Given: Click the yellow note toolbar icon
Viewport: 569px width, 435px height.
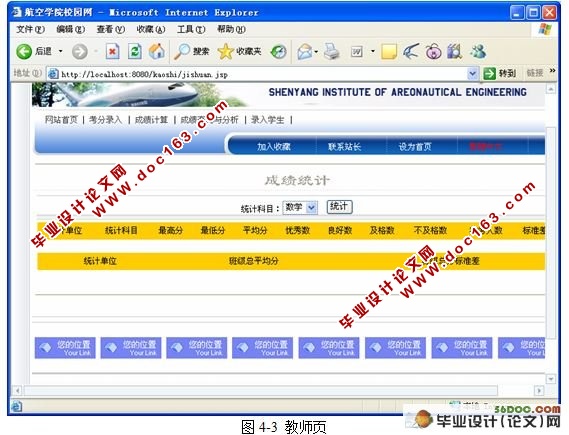Looking at the screenshot, I should coord(389,52).
